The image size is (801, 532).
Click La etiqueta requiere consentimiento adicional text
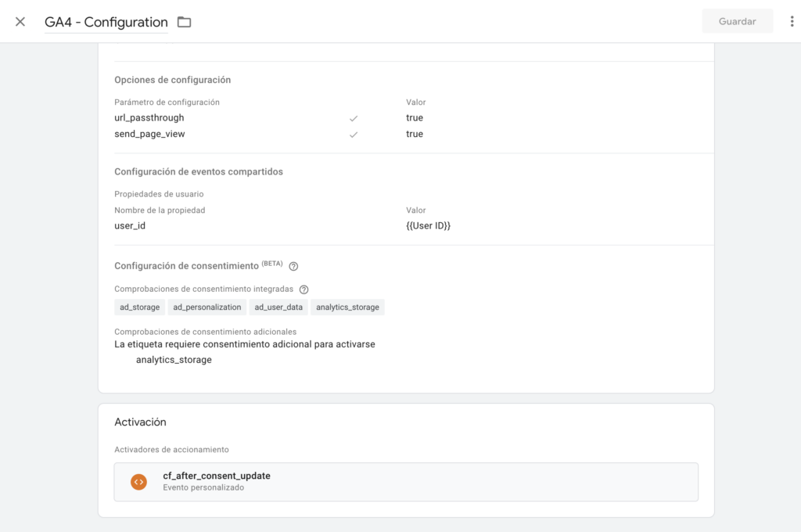tap(245, 344)
